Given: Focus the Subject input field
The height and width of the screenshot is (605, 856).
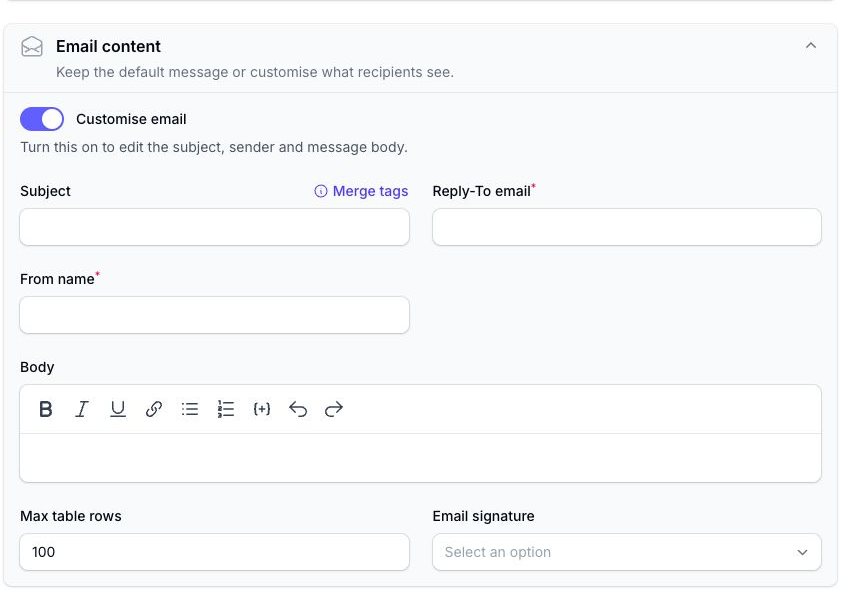Looking at the screenshot, I should (215, 227).
